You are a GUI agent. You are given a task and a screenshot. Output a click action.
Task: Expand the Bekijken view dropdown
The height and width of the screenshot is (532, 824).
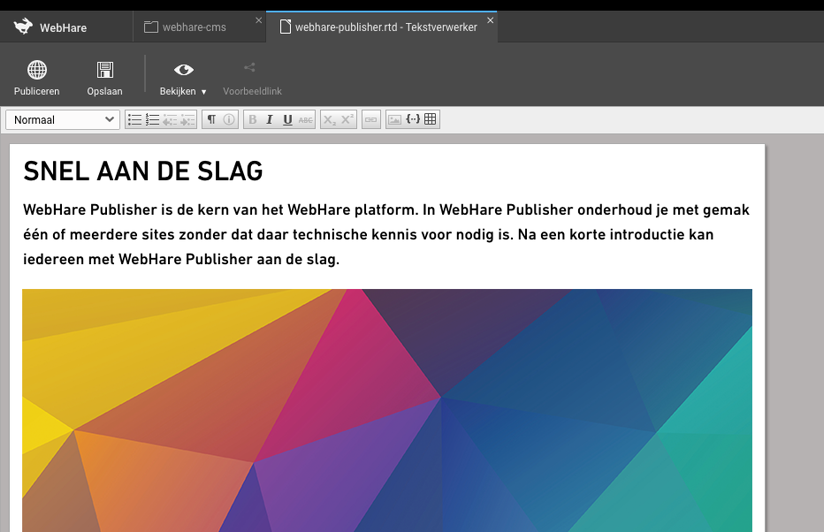(184, 78)
